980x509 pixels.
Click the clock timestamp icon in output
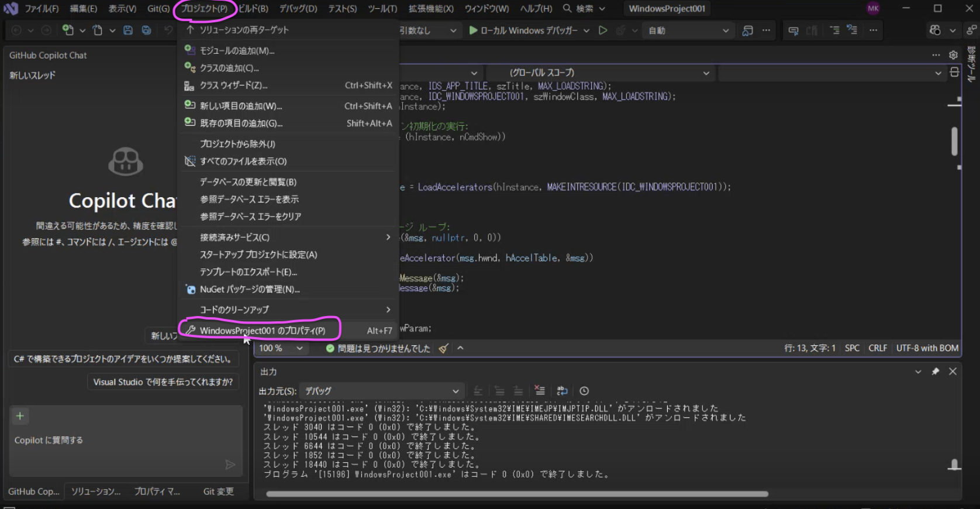click(x=584, y=391)
